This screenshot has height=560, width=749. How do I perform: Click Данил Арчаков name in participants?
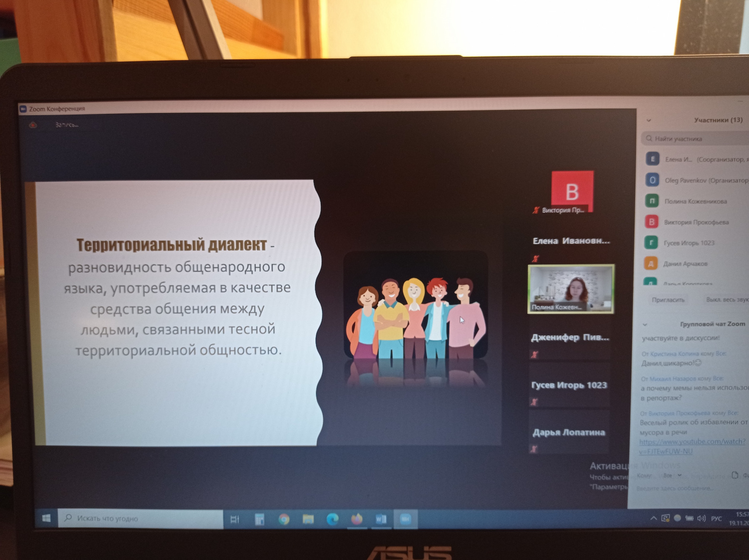coord(685,264)
